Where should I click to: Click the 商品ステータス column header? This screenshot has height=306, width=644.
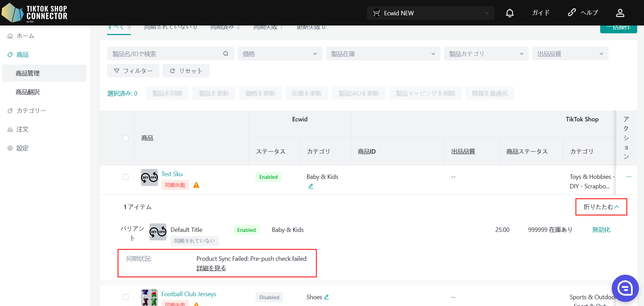527,152
